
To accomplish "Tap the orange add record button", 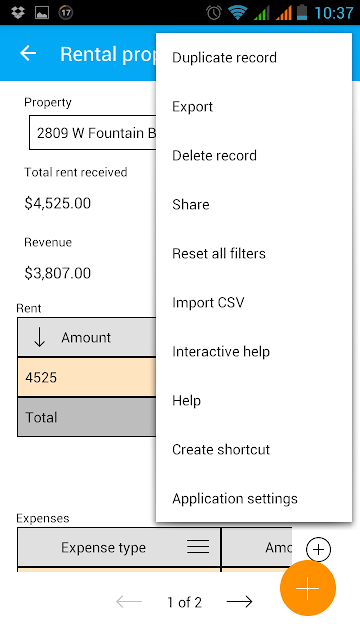I will [x=308, y=588].
